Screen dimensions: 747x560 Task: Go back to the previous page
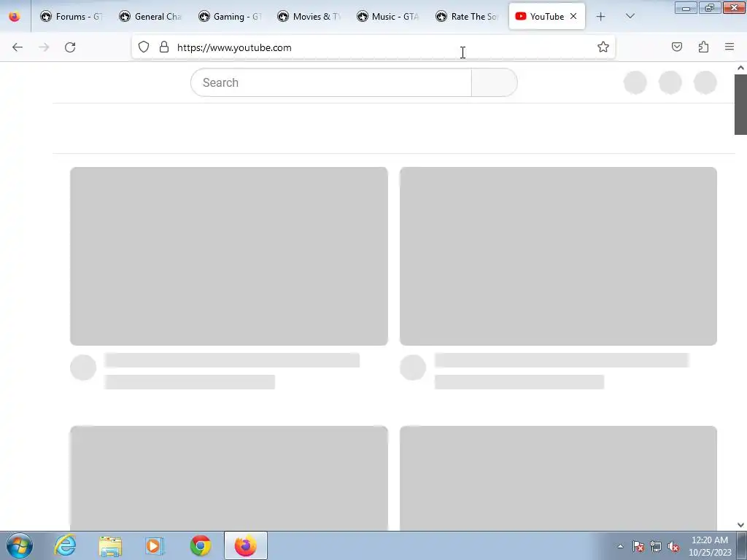[x=18, y=47]
